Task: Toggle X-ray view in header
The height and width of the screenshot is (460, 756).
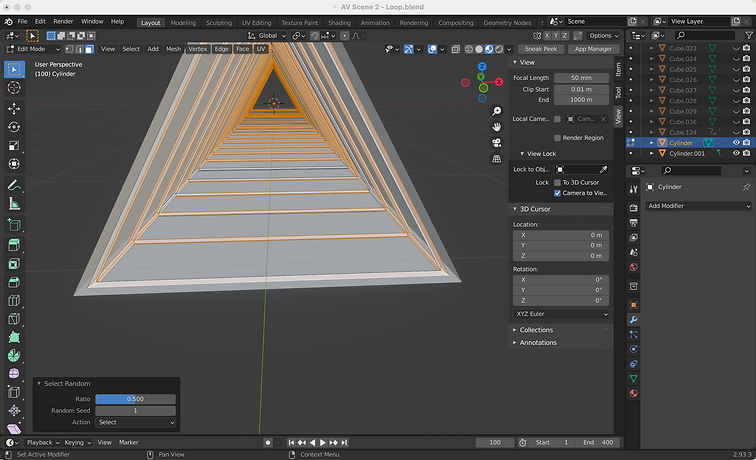Action: tap(455, 49)
